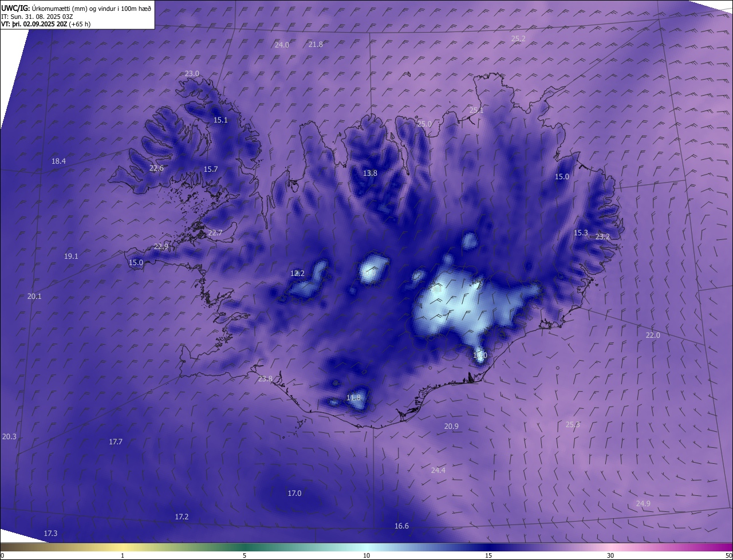Click the color scale tick labeled 5
Viewport: 733px width, 560px height.
[x=245, y=555]
